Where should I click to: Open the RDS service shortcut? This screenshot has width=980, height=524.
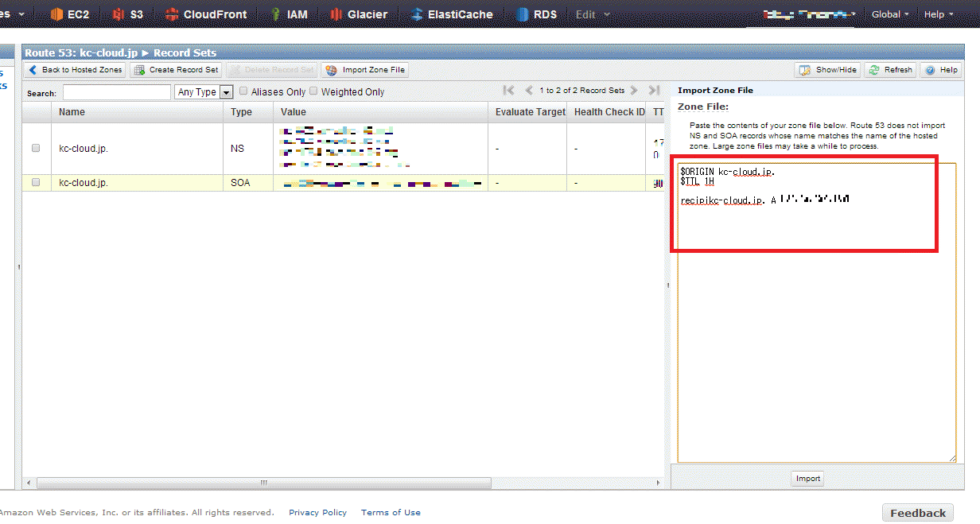pos(537,14)
